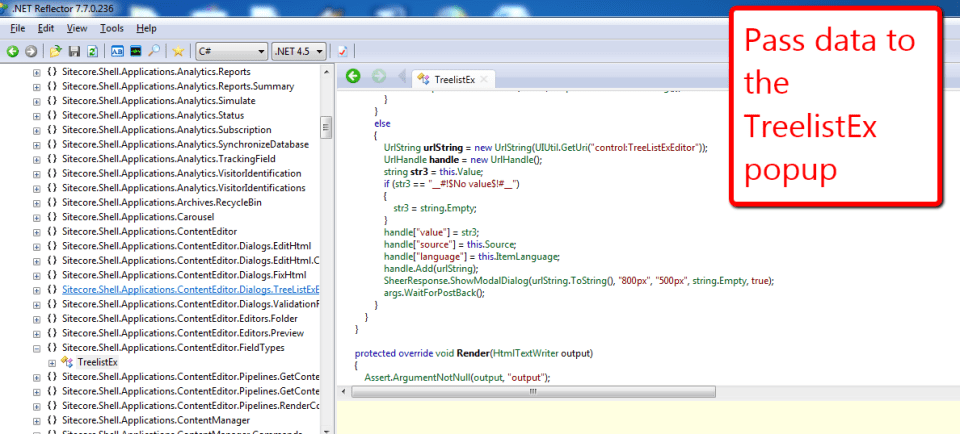This screenshot has height=434, width=960.
Task: Click the Open assembly folder icon
Action: point(57,50)
